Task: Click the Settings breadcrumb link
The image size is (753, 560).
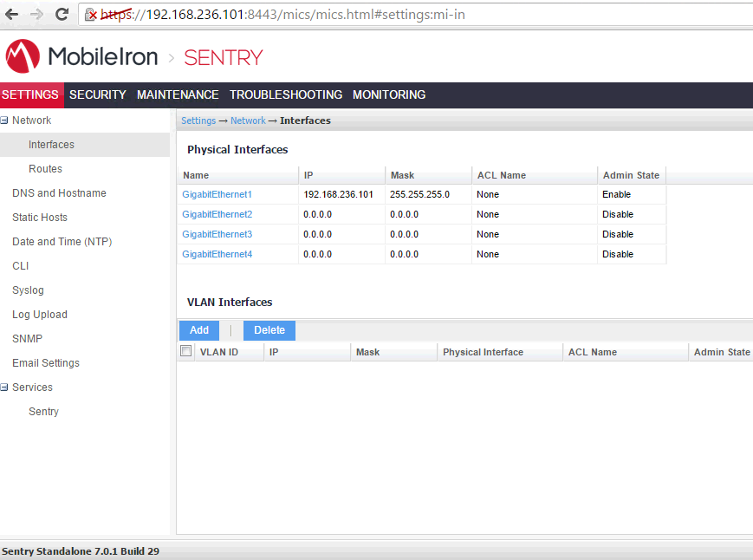Action: [x=198, y=120]
